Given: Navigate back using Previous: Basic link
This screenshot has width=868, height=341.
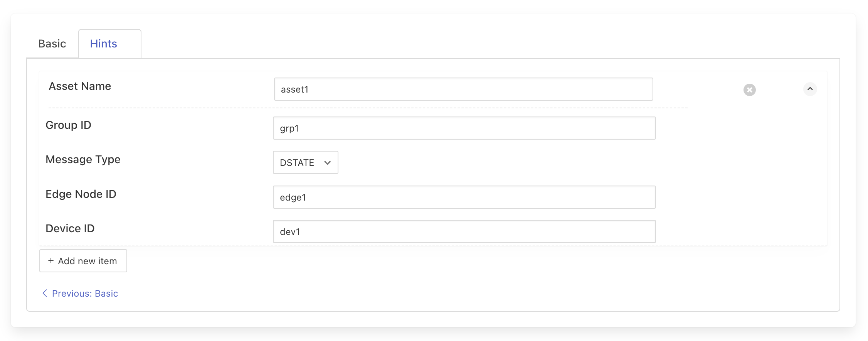Looking at the screenshot, I should [84, 293].
